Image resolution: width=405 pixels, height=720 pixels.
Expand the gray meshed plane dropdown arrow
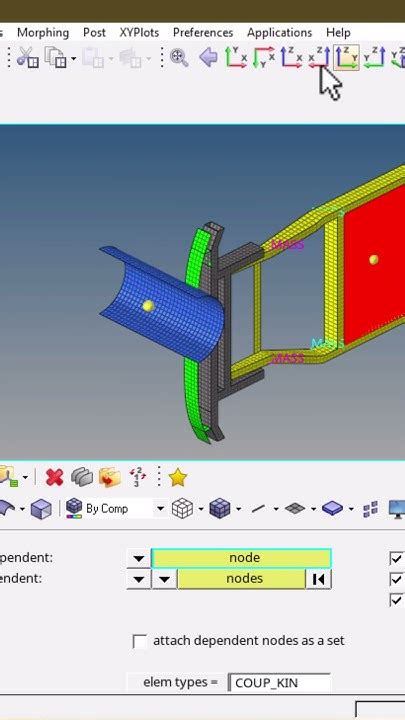[313, 509]
